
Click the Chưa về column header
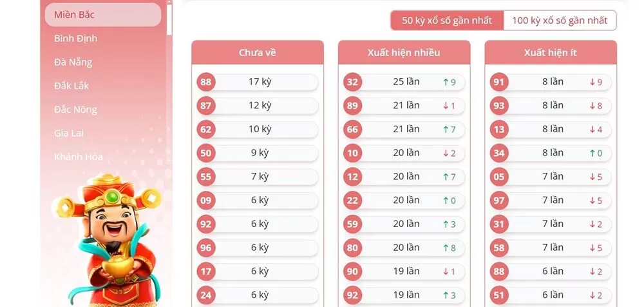click(x=258, y=53)
